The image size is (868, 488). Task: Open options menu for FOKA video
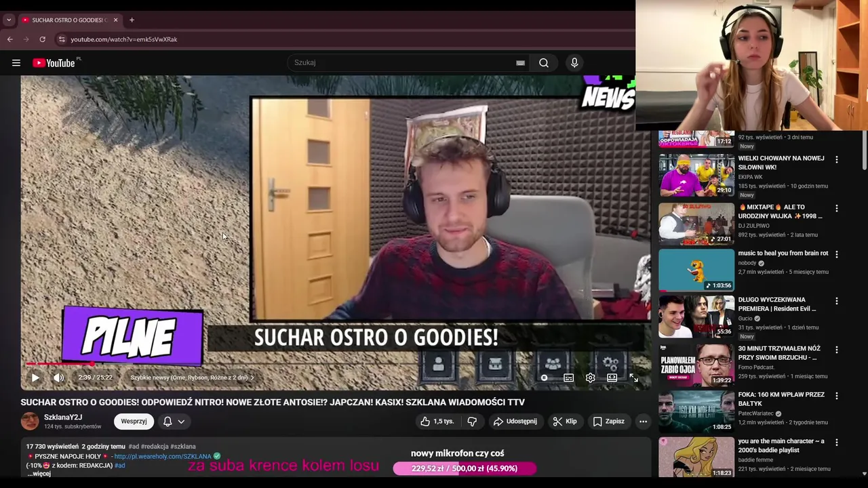(x=836, y=396)
